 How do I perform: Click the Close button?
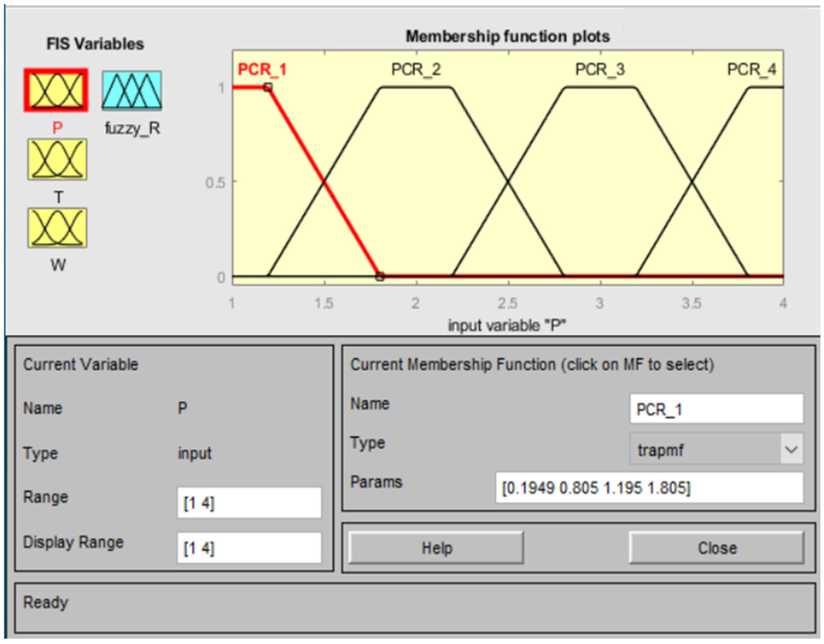point(716,548)
